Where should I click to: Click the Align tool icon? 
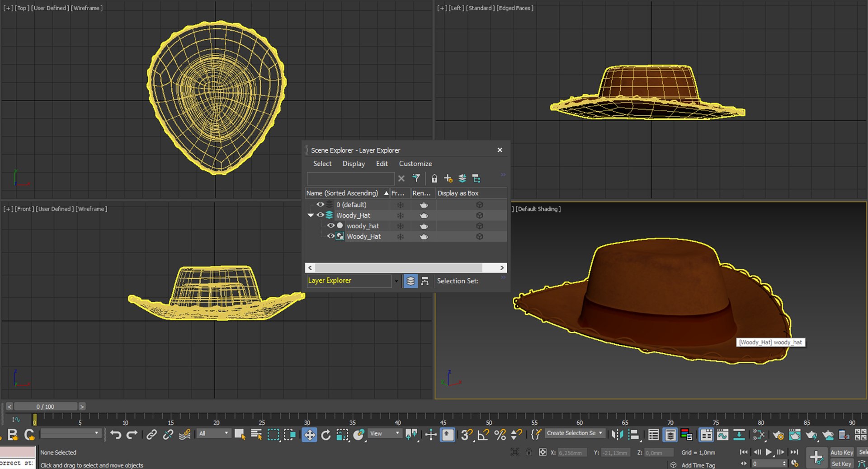pos(634,435)
